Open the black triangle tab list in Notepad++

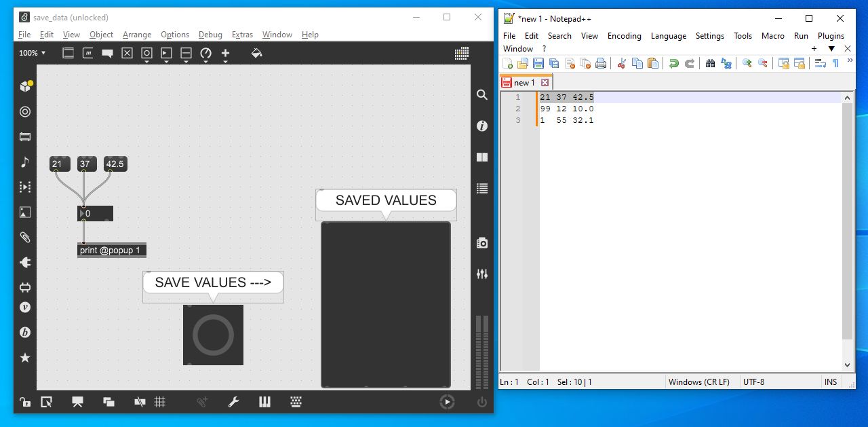[x=831, y=49]
